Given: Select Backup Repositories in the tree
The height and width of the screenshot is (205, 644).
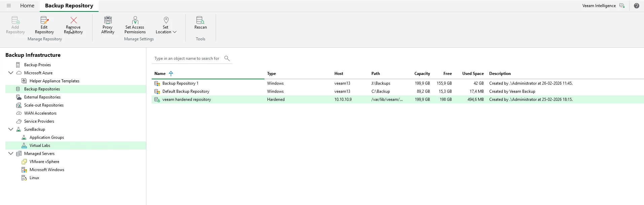Looking at the screenshot, I should 42,89.
